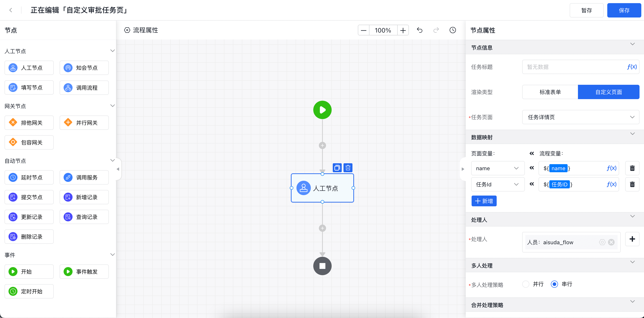Open formula editor for name variable

tap(612, 168)
